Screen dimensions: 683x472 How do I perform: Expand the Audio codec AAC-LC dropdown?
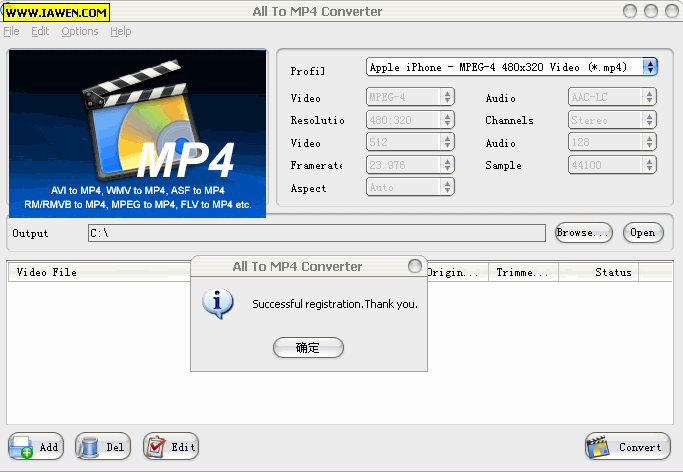(650, 97)
